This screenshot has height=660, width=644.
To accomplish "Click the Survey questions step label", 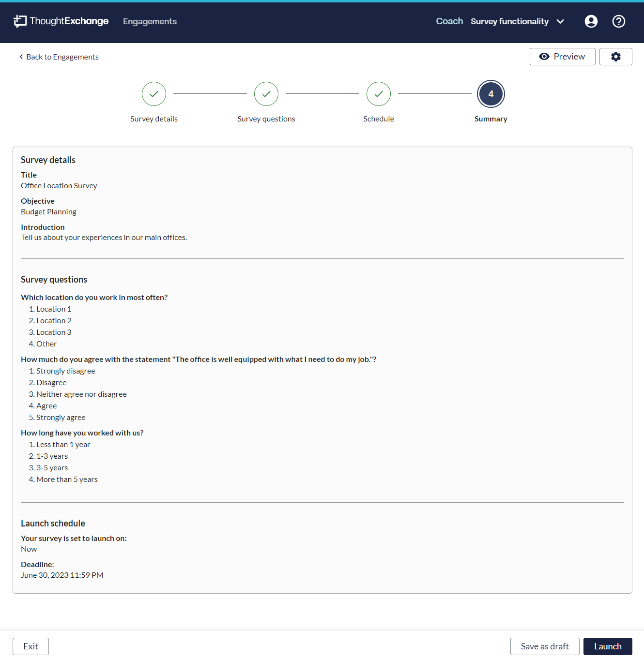I will (266, 119).
